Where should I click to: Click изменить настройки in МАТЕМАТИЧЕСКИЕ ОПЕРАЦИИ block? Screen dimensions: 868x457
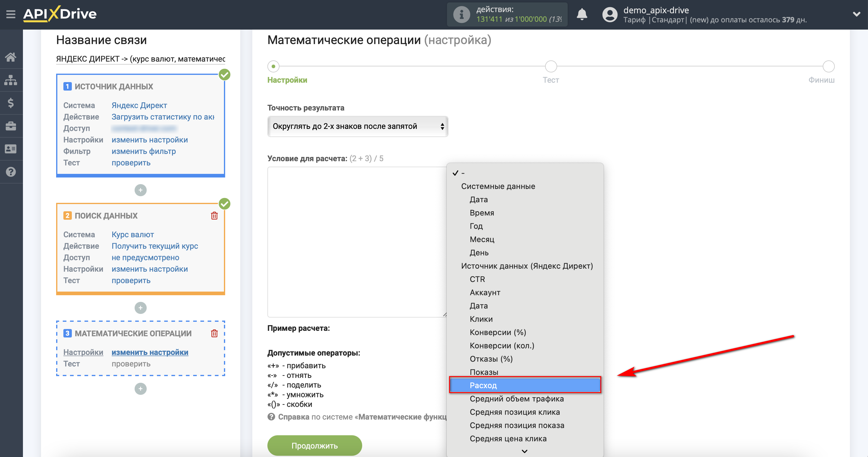tap(150, 352)
